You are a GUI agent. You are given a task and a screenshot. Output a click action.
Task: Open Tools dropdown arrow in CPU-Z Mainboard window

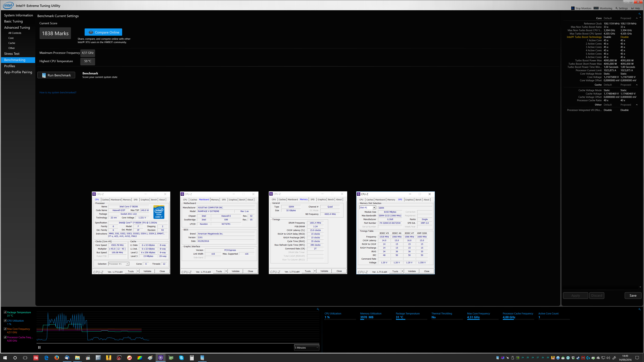(x=226, y=271)
